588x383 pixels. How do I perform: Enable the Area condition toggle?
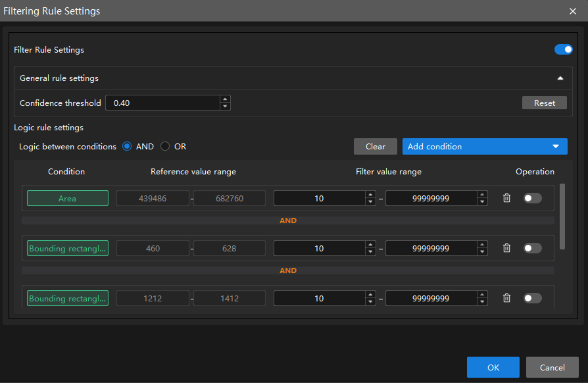[533, 198]
